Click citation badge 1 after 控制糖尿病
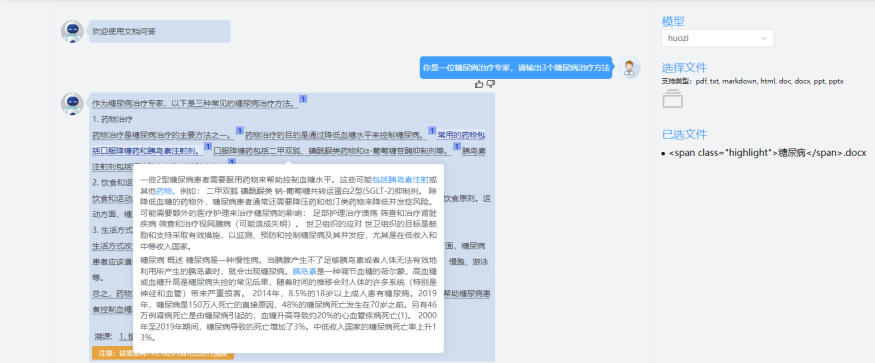Viewport: 875px width, 363px height. [x=431, y=131]
